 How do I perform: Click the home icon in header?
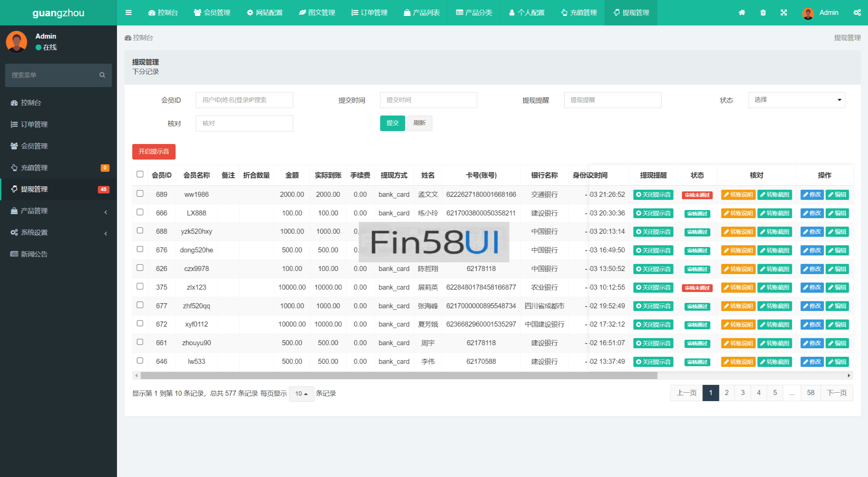[742, 13]
